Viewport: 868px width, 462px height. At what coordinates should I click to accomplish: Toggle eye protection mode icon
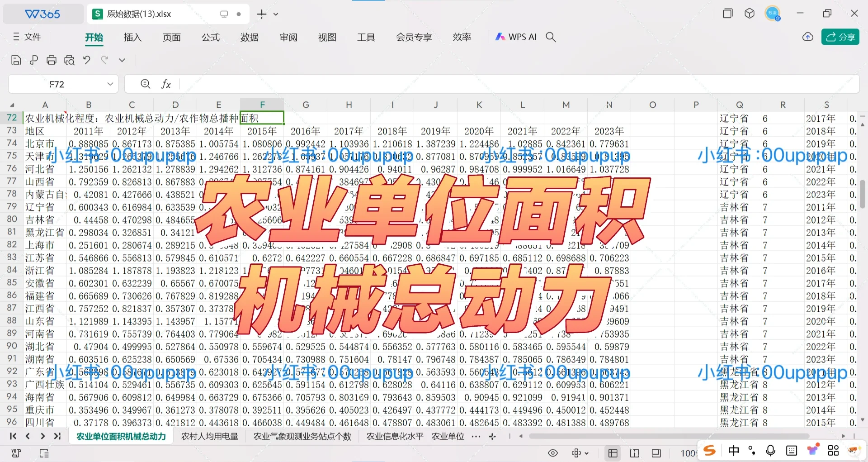(553, 453)
